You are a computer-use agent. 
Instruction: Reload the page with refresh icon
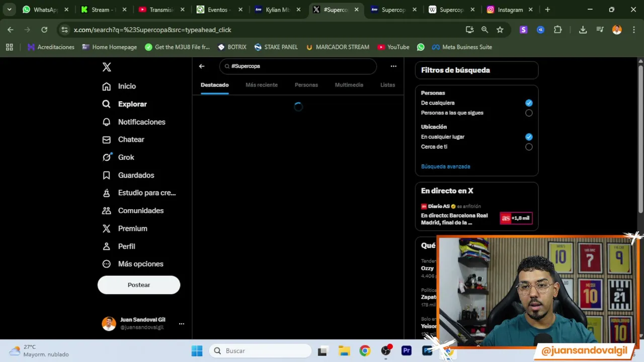(44, 30)
